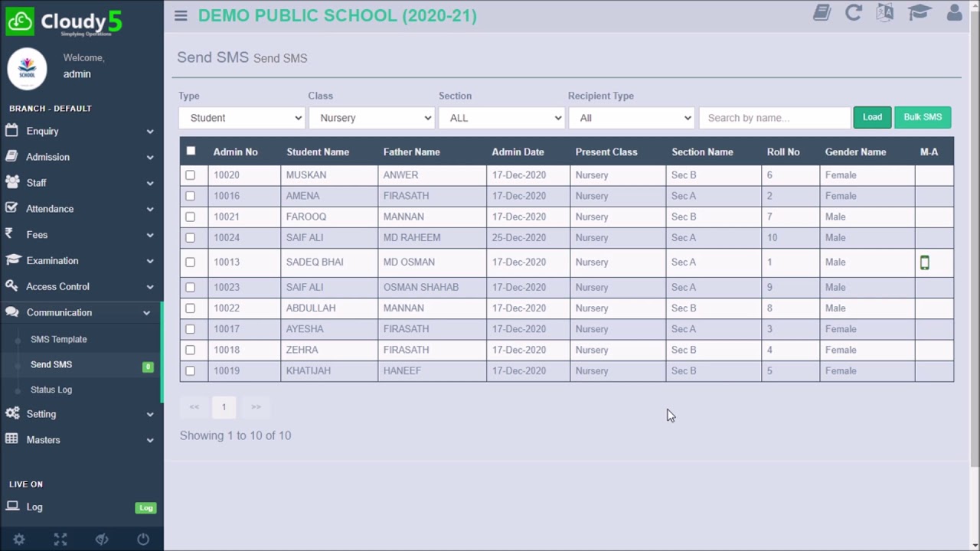The height and width of the screenshot is (551, 980).
Task: Click the refresh arrow icon in top bar
Action: (853, 13)
